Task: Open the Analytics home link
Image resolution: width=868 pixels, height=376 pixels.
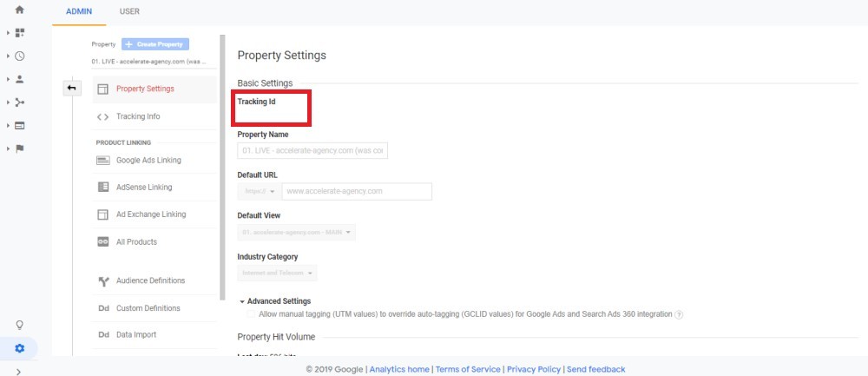Action: [399, 369]
